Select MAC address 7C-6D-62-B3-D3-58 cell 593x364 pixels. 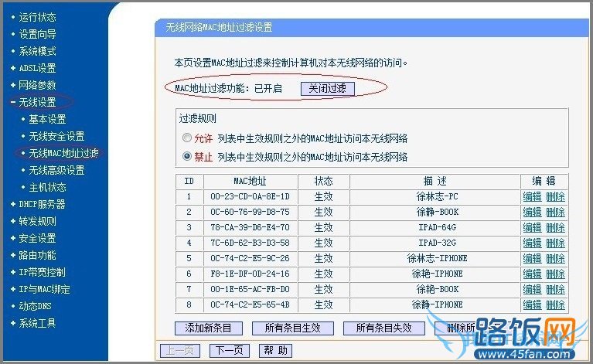tap(250, 243)
